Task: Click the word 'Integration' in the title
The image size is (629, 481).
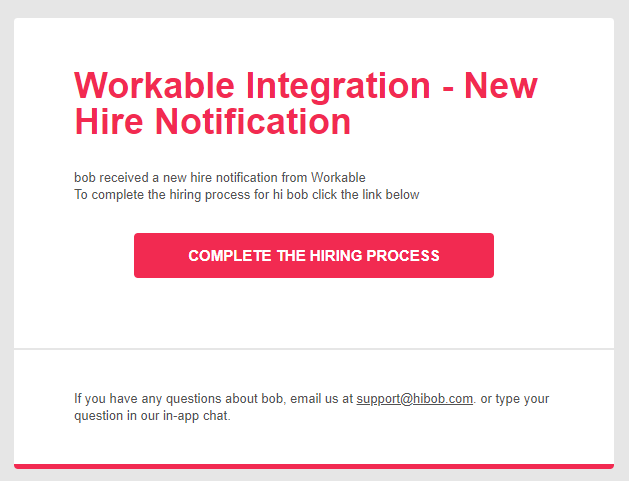Action: coord(338,86)
